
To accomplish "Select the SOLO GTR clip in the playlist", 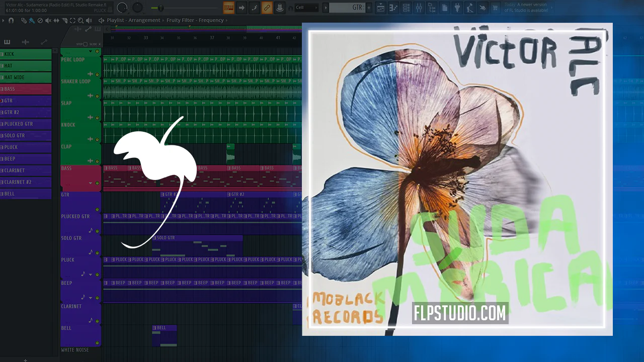I will 197,245.
